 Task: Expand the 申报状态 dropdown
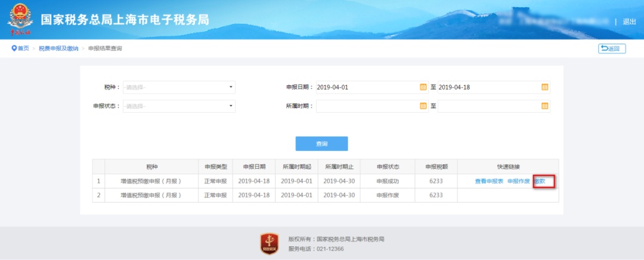click(x=231, y=106)
